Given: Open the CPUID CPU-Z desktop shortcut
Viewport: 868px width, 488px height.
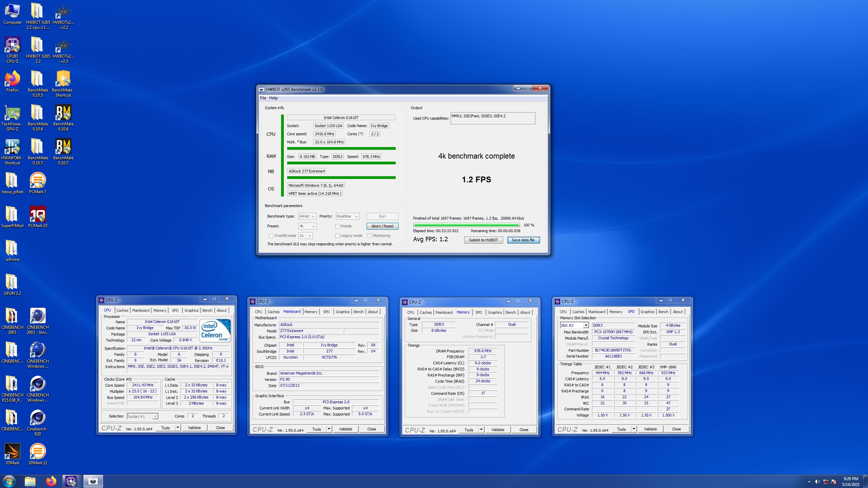Looking at the screenshot, I should [13, 50].
